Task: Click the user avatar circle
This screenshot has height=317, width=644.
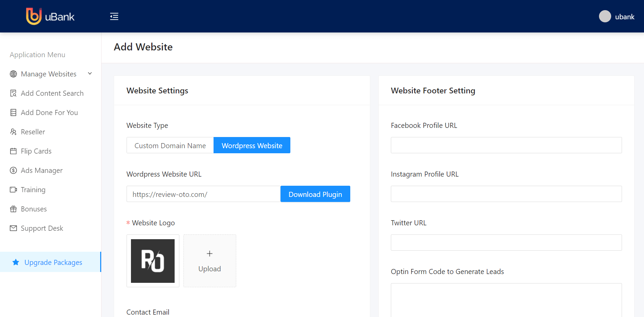Action: tap(605, 17)
